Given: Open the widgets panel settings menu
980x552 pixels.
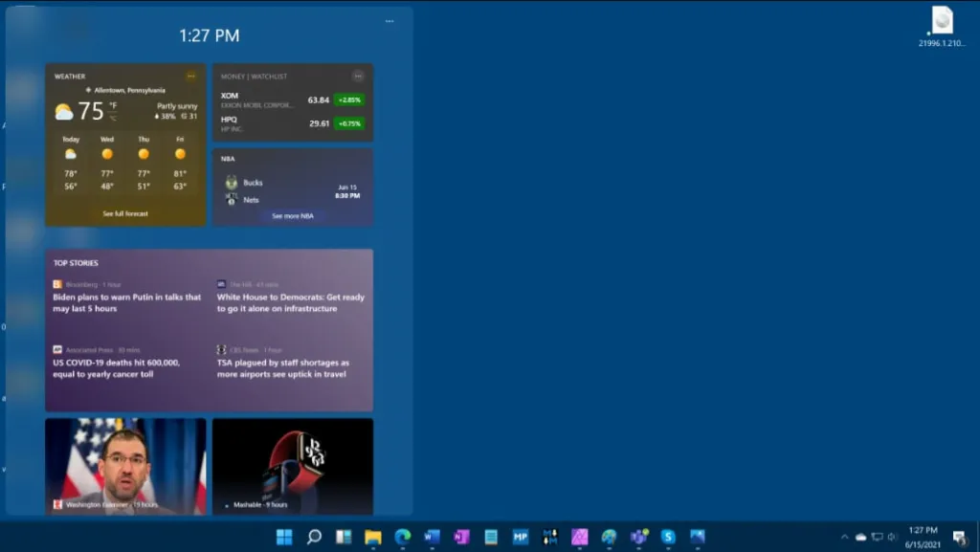Looking at the screenshot, I should click(x=389, y=21).
